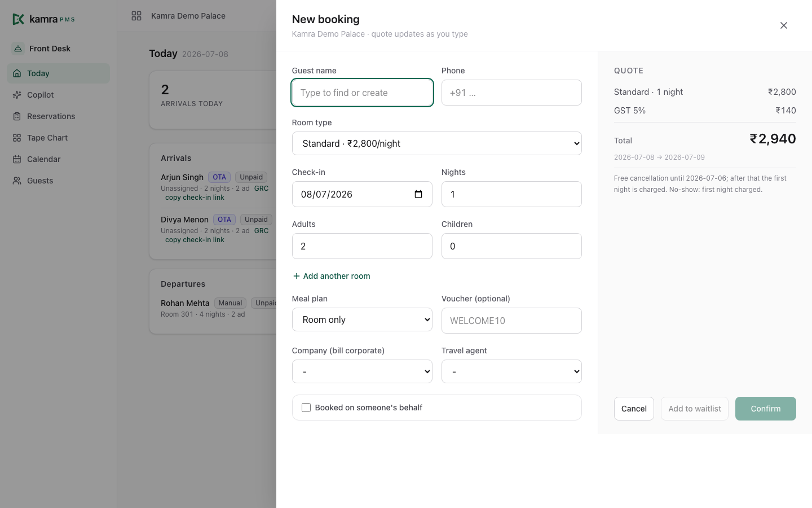Open the Travel agent dropdown
812x508 pixels.
[x=511, y=371]
